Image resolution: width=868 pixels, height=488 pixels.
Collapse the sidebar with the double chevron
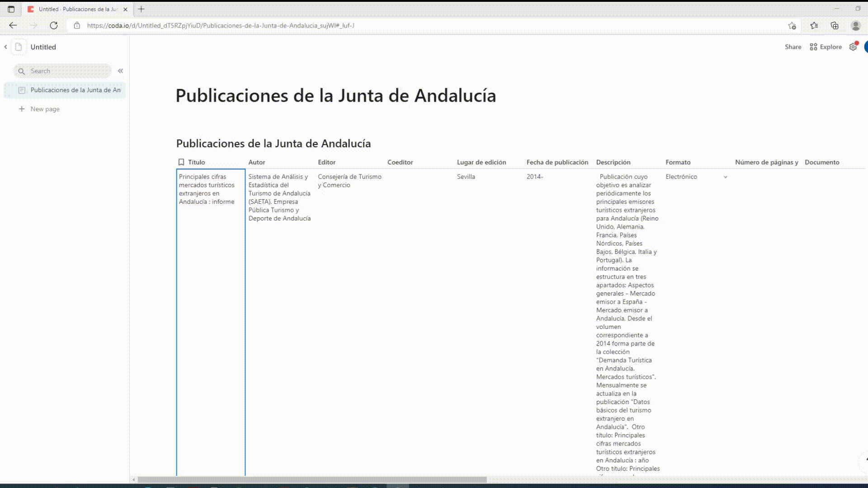(x=120, y=70)
